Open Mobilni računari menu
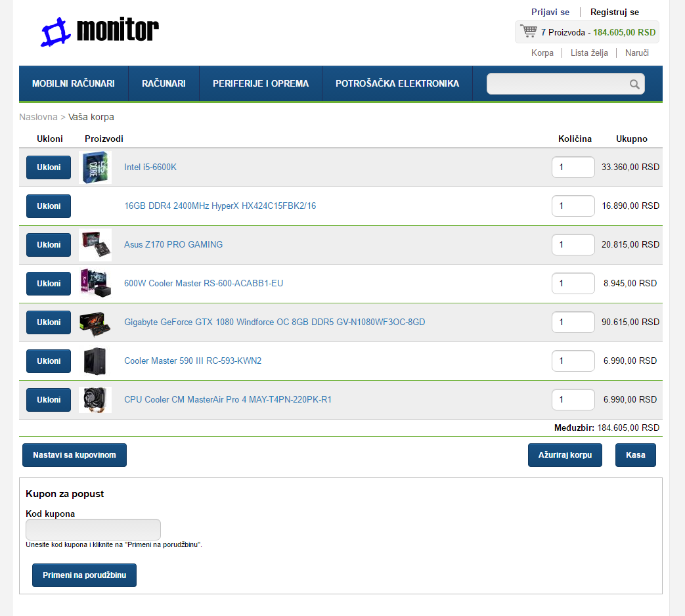 pos(74,83)
